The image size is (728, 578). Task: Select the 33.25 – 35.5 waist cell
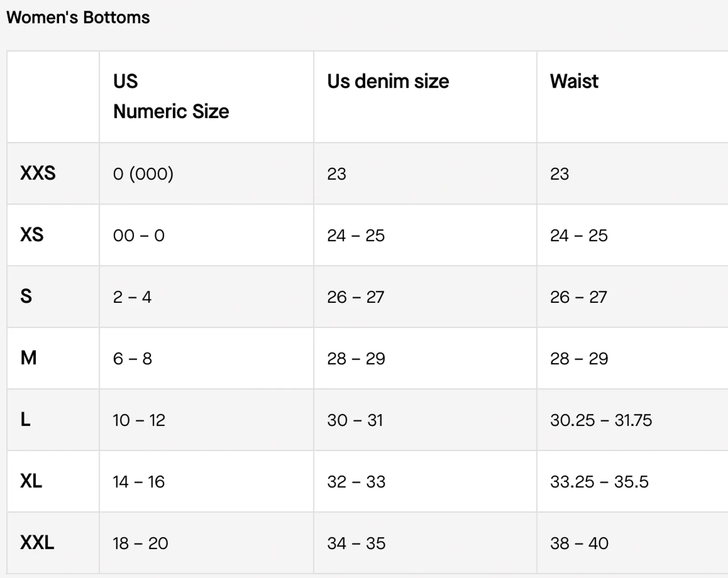pyautogui.click(x=599, y=482)
